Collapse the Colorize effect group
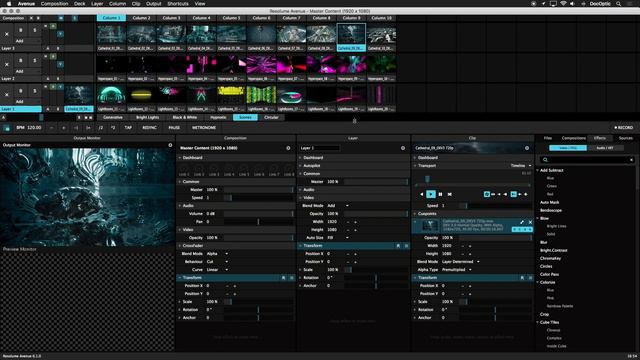This screenshot has height=360, width=640. point(538,282)
